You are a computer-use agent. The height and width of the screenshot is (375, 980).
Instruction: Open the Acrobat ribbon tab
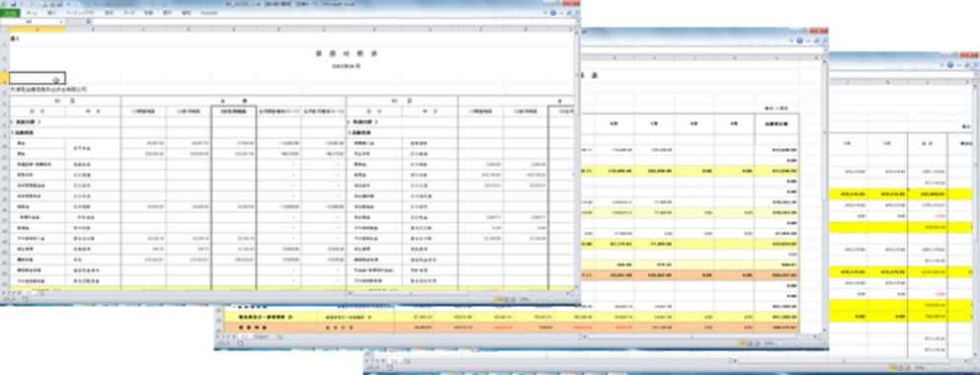[208, 13]
